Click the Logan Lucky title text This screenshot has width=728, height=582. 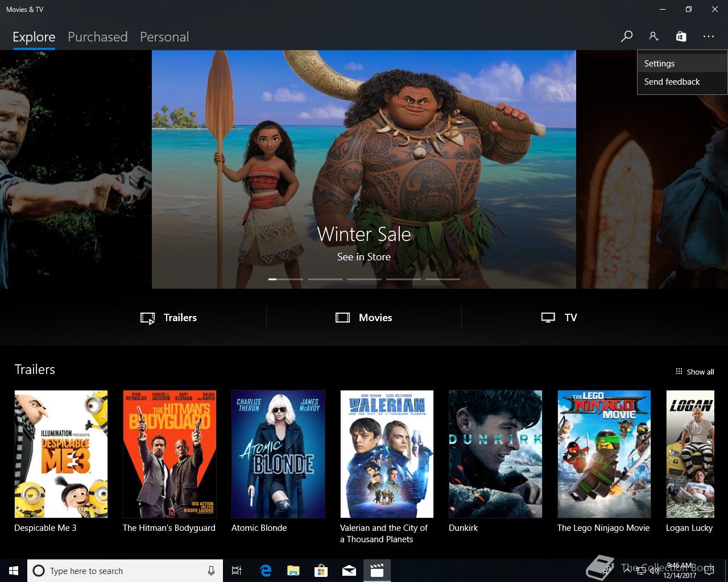[689, 528]
